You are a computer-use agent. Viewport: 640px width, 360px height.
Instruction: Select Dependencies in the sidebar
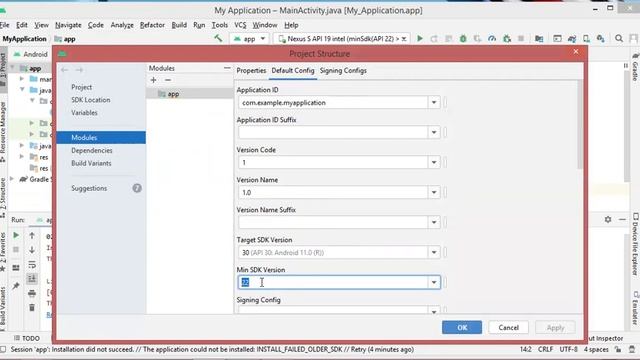(x=92, y=150)
